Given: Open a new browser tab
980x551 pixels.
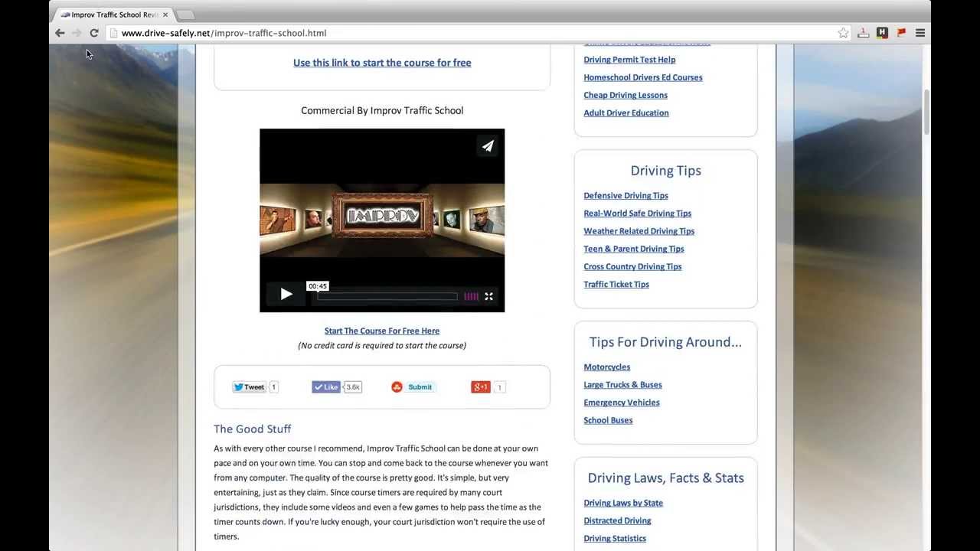Looking at the screenshot, I should click(185, 15).
